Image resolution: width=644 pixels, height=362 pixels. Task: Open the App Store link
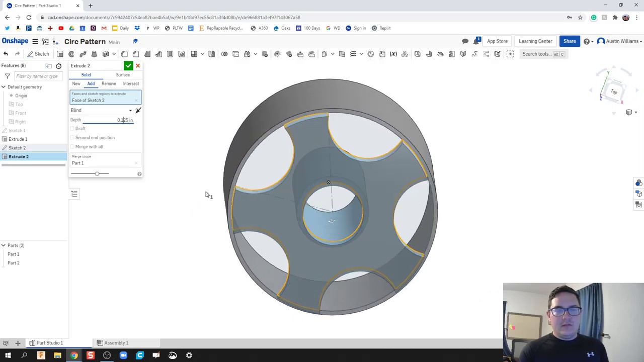click(497, 41)
